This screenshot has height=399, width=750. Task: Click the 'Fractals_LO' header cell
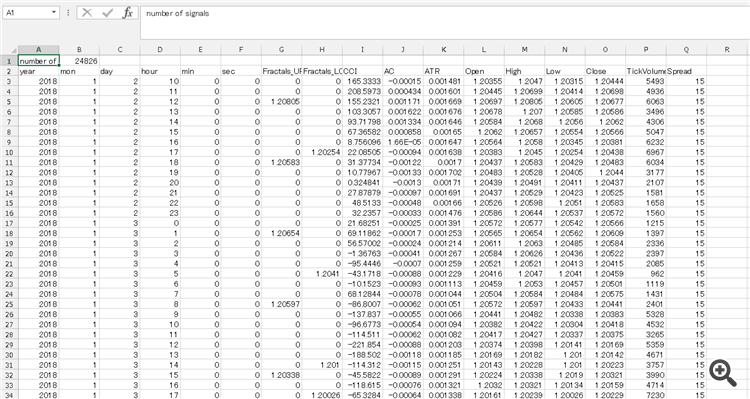322,71
